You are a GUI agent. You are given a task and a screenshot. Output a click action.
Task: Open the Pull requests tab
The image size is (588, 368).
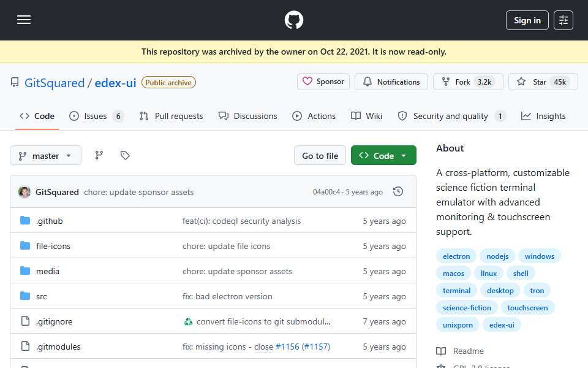[x=171, y=116]
